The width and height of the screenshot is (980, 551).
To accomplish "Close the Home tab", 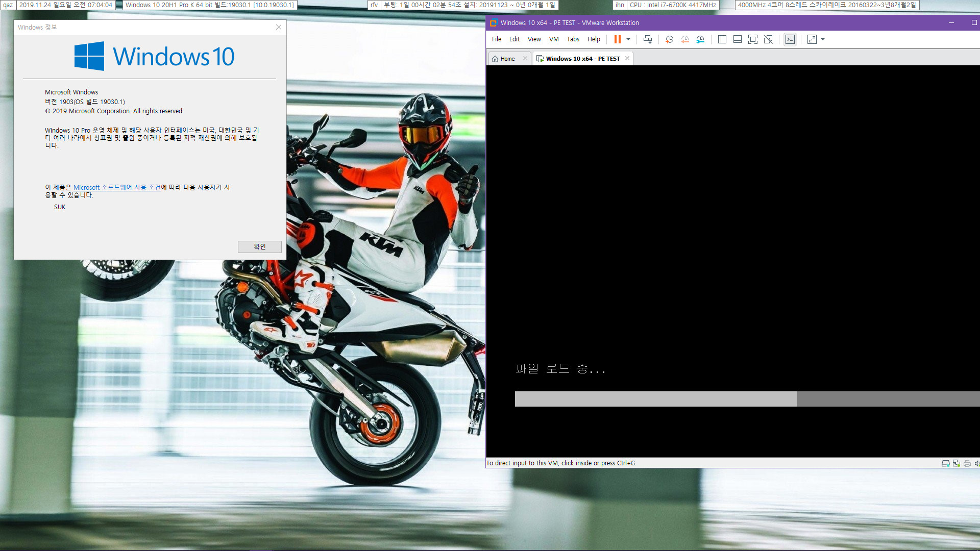I will click(x=525, y=59).
